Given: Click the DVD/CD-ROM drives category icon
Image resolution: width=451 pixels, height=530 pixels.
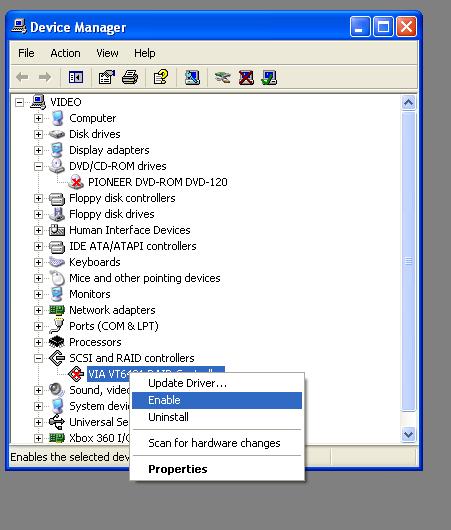Looking at the screenshot, I should (57, 166).
